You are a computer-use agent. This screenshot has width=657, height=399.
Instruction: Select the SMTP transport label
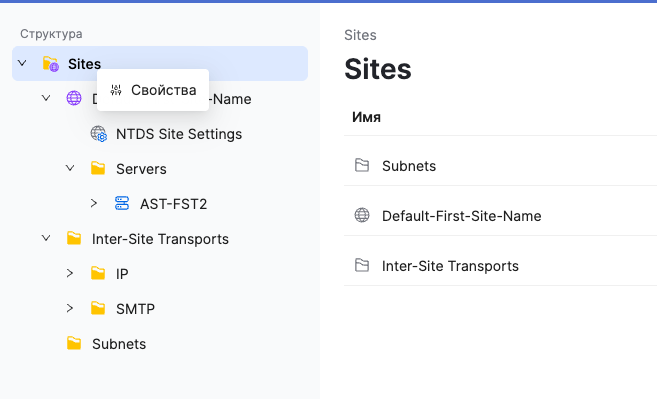(x=135, y=309)
